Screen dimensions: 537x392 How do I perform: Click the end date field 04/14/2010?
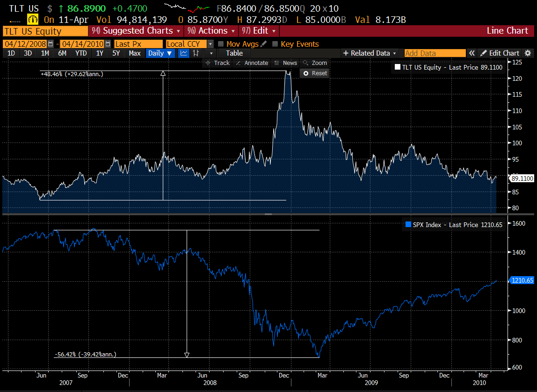82,44
